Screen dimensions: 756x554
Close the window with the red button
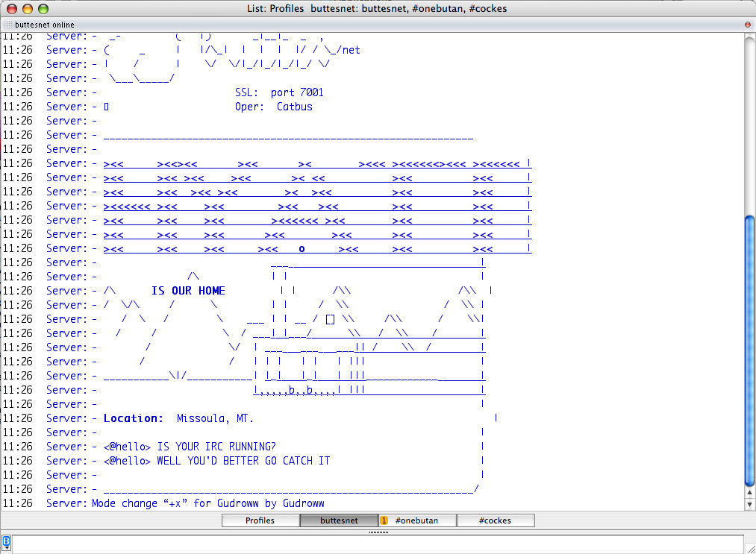click(x=12, y=9)
